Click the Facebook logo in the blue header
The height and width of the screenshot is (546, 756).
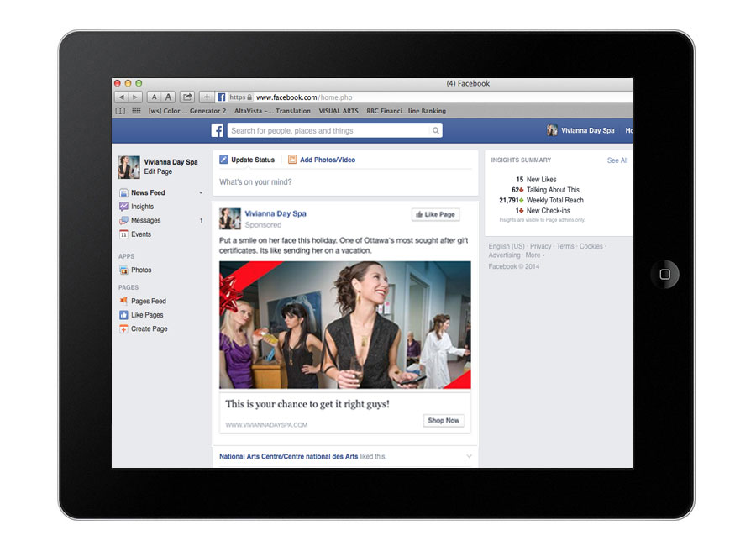click(x=217, y=131)
